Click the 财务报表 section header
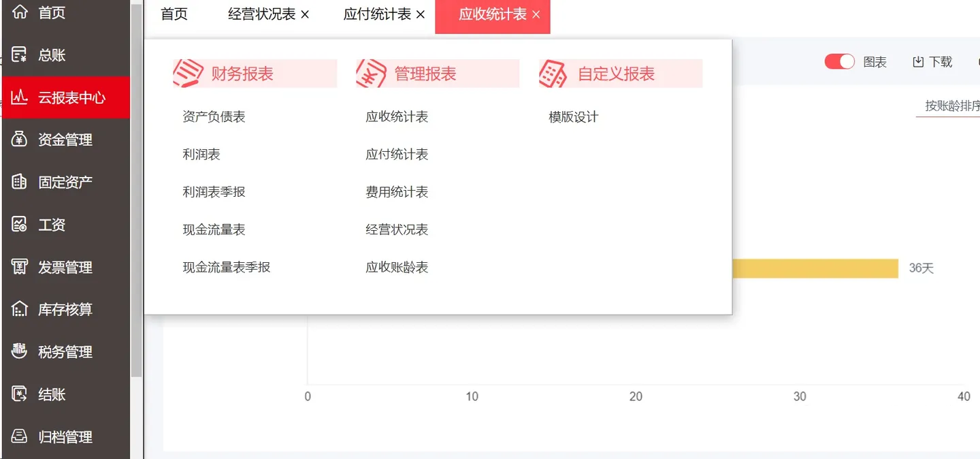The height and width of the screenshot is (459, 980). click(255, 74)
